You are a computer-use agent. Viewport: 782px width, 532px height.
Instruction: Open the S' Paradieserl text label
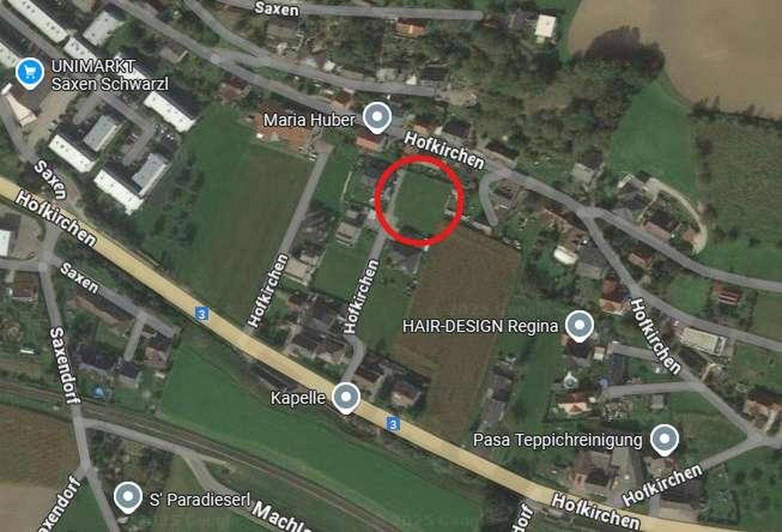click(200, 499)
